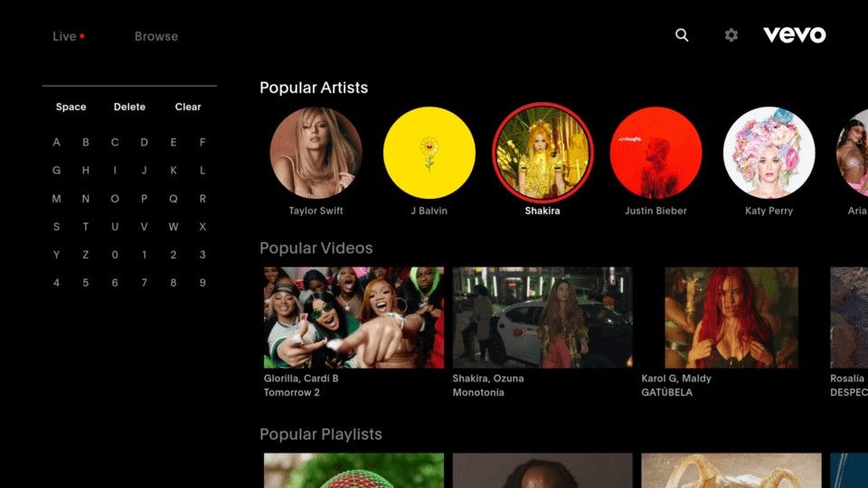Play Glorilla, Cardi B Tomorrow 2 video
Screen dimensions: 868x488
(354, 317)
